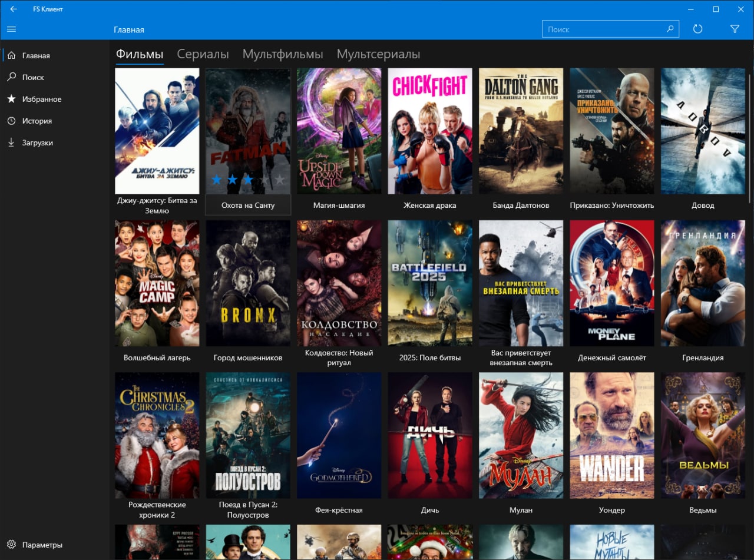Image resolution: width=754 pixels, height=560 pixels.
Task: Open the Дичь movie poster
Action: tap(430, 436)
